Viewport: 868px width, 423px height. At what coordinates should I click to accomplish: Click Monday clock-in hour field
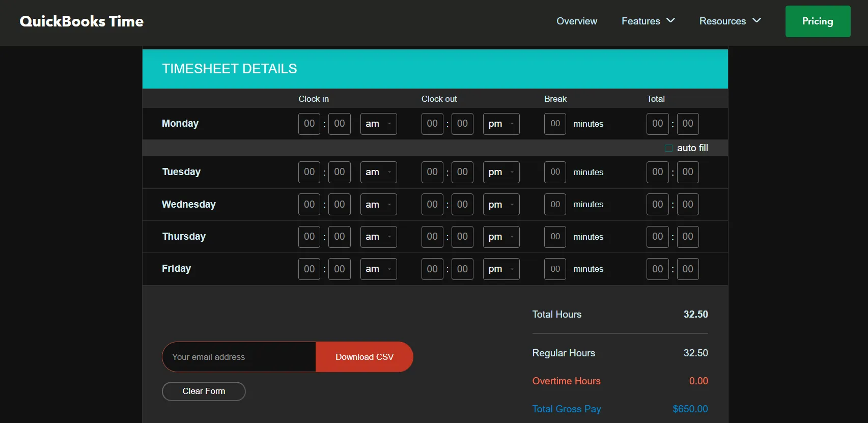point(310,124)
